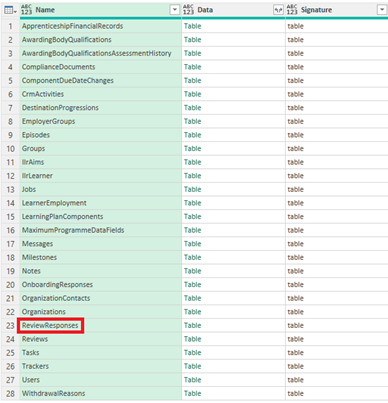This screenshot has width=388, height=403.
Task: Click the Name column data type icon
Action: (x=26, y=10)
